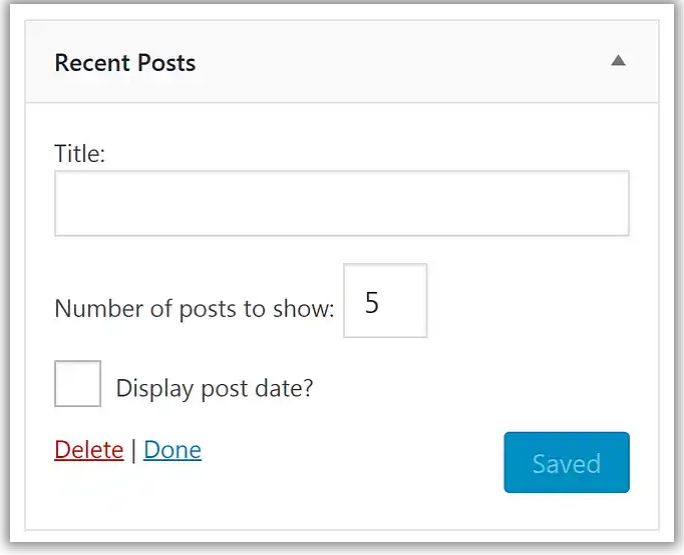Click the Display post date? label text
The height and width of the screenshot is (555, 684).
214,388
